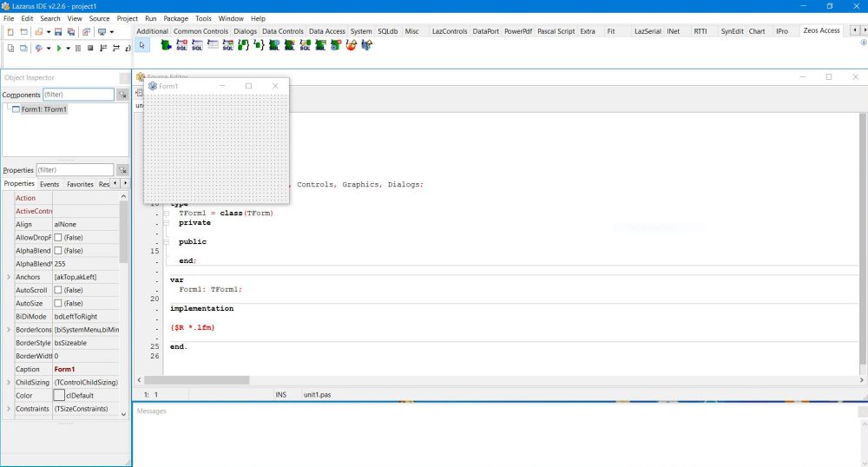Toggle the AutoSize checkbox
This screenshot has width=868, height=467.
click(58, 303)
